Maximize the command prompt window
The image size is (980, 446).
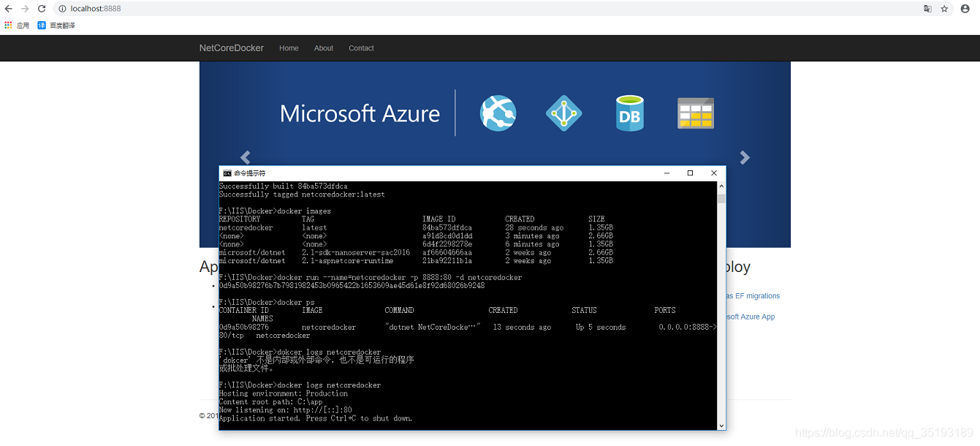pos(690,173)
